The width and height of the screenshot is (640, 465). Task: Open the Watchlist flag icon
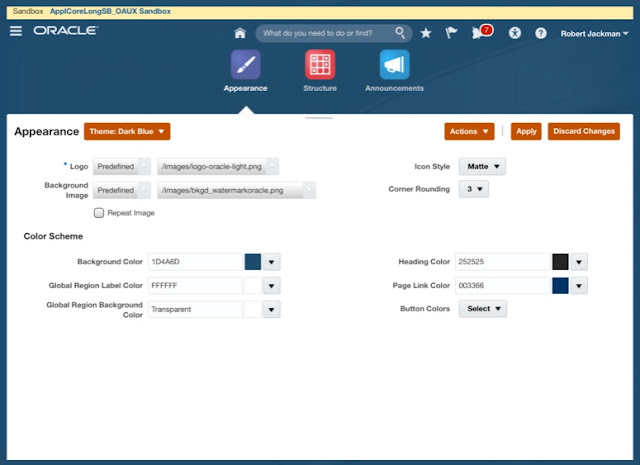pyautogui.click(x=451, y=33)
